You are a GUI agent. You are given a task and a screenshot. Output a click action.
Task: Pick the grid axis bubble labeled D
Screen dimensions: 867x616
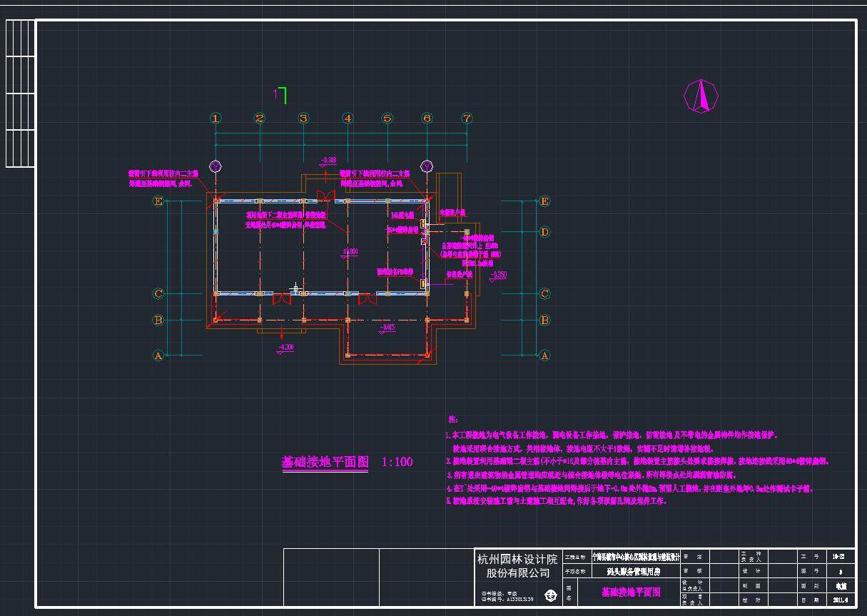tap(544, 232)
